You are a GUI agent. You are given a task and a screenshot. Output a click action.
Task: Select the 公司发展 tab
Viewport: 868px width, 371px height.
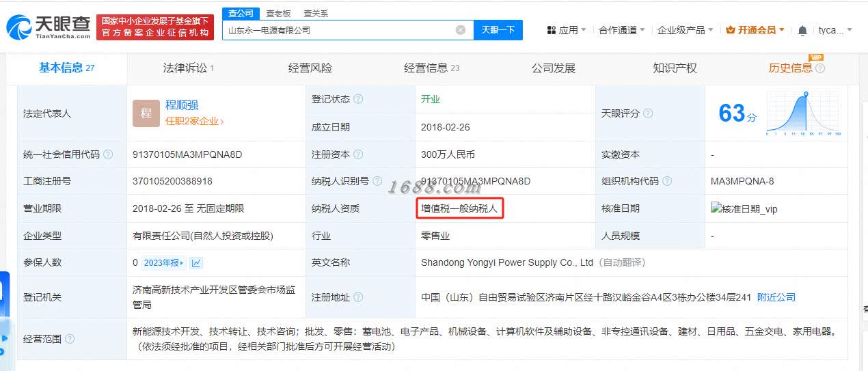tap(554, 68)
